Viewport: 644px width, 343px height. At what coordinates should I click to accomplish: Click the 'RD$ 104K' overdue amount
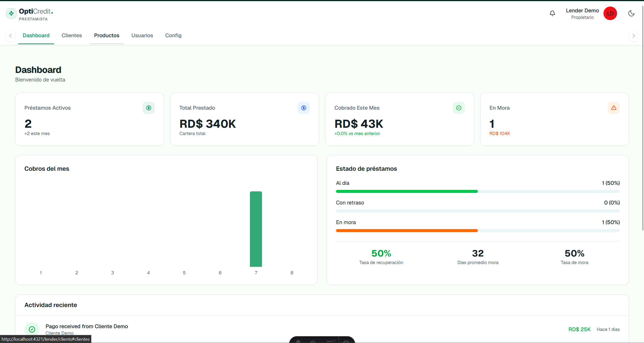pyautogui.click(x=500, y=134)
